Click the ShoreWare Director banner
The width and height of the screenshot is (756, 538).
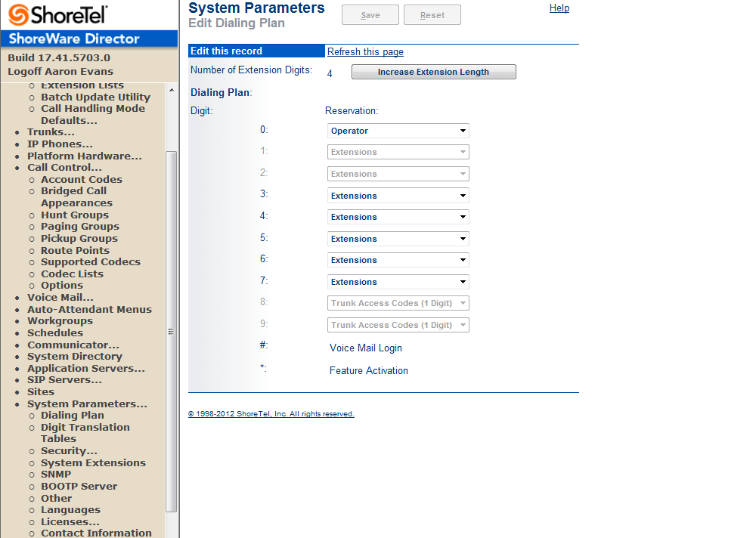pyautogui.click(x=89, y=39)
